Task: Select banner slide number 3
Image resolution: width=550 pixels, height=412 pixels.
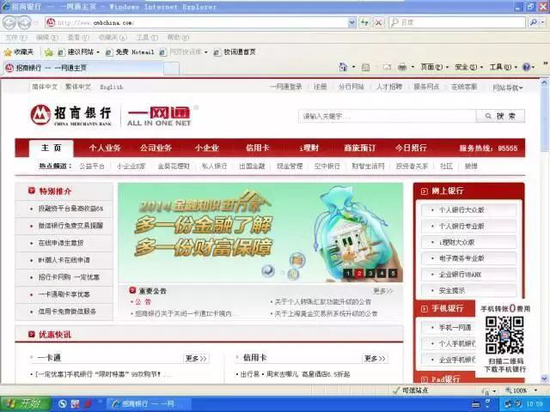Action: click(370, 273)
